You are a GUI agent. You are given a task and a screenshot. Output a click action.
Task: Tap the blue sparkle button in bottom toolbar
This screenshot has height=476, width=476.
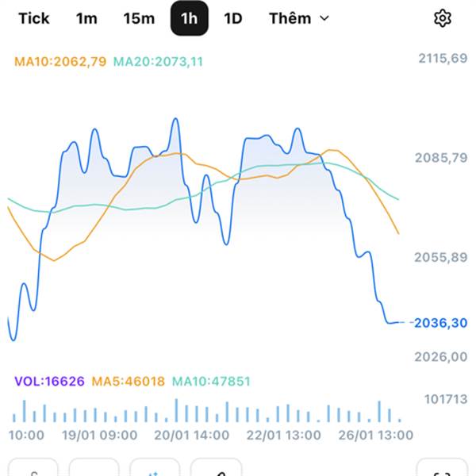[x=155, y=470]
